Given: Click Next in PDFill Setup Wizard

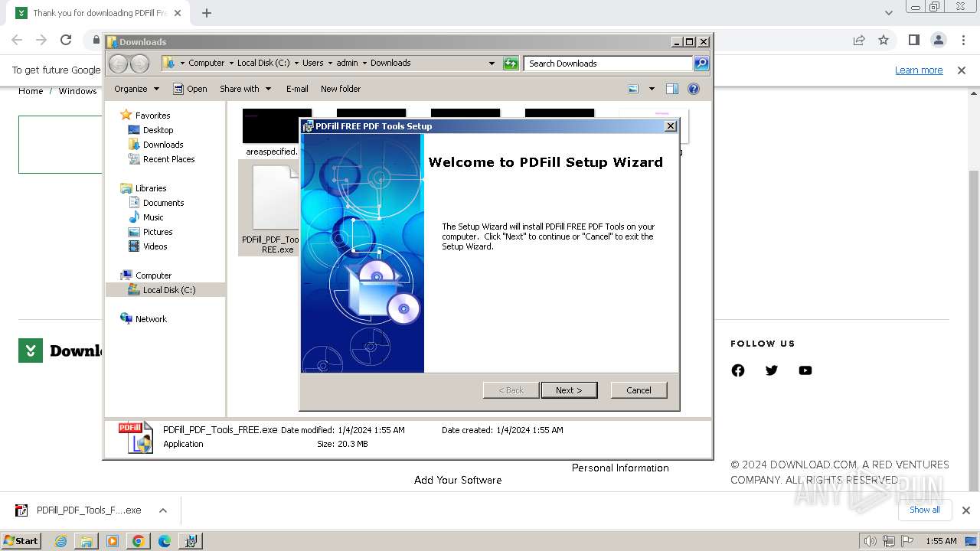Looking at the screenshot, I should pyautogui.click(x=569, y=390).
